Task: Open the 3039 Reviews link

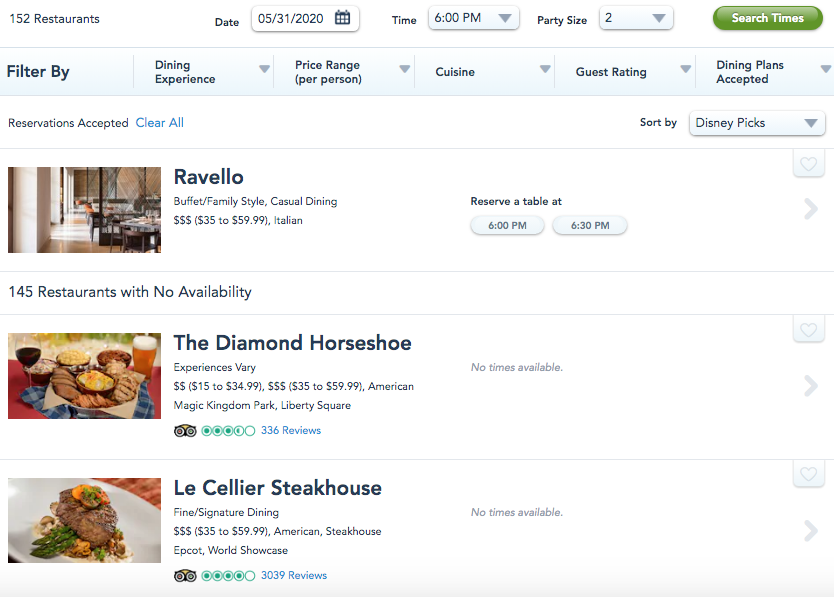Action: click(x=294, y=576)
